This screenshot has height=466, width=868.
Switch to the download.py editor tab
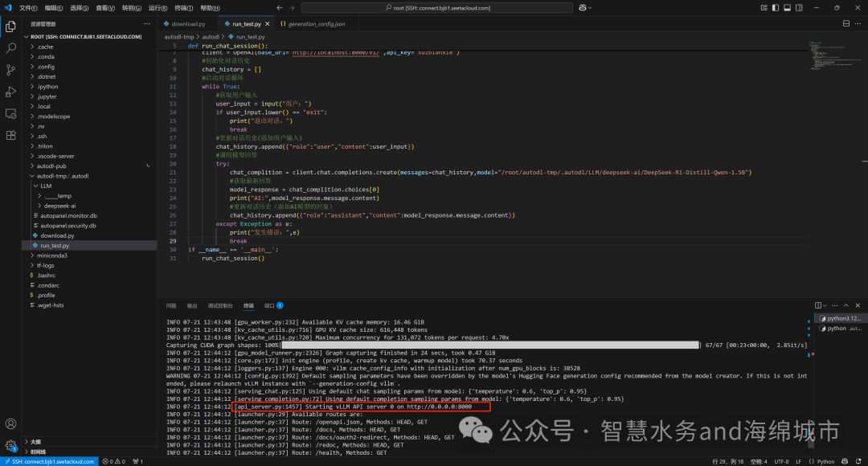pyautogui.click(x=188, y=24)
